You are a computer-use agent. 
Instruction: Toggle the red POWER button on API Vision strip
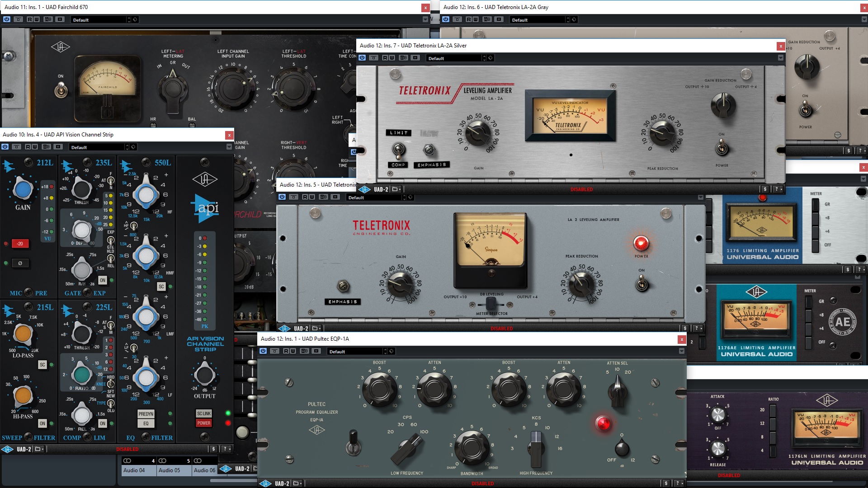(x=203, y=423)
